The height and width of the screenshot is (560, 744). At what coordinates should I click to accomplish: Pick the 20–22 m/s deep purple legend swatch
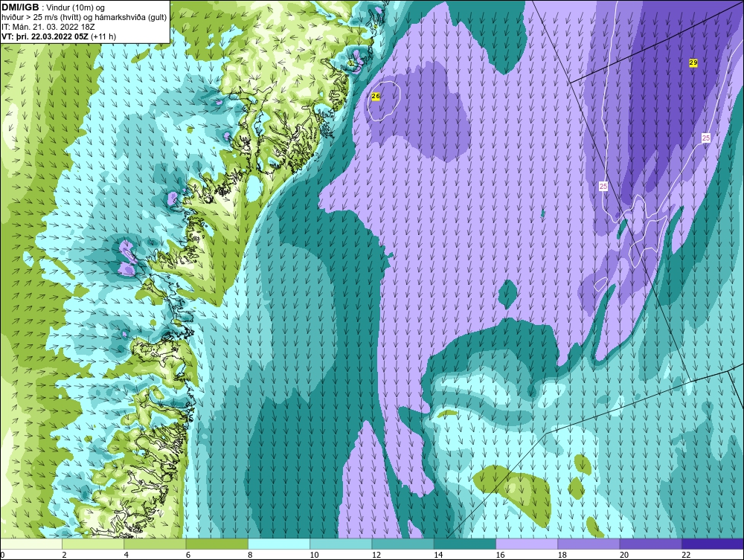click(x=651, y=544)
